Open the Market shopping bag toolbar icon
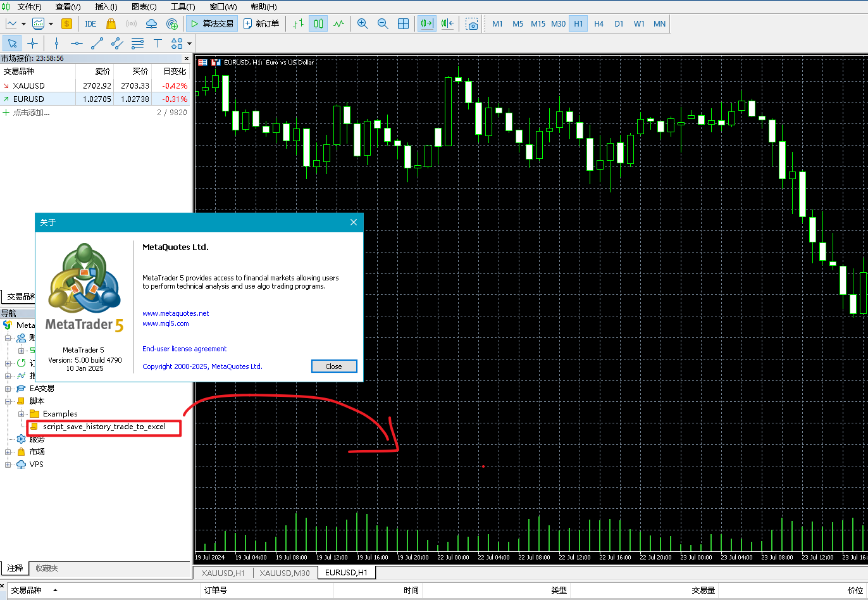The image size is (868, 600). (111, 24)
